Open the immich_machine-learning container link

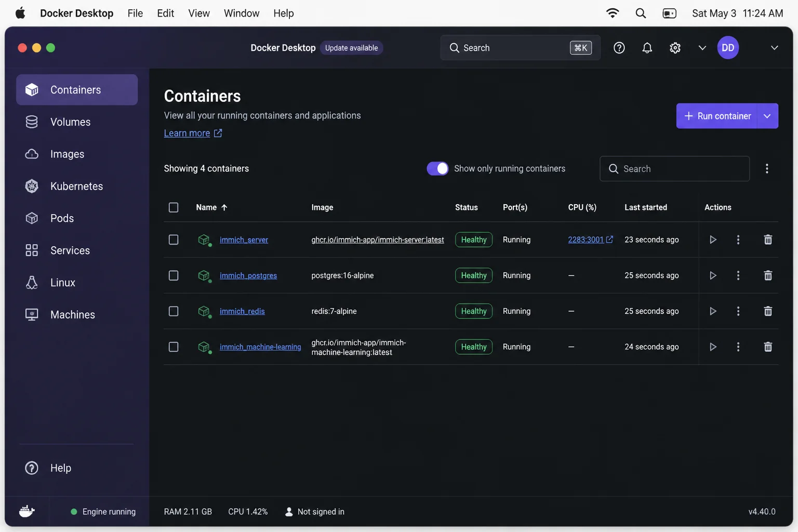point(260,347)
